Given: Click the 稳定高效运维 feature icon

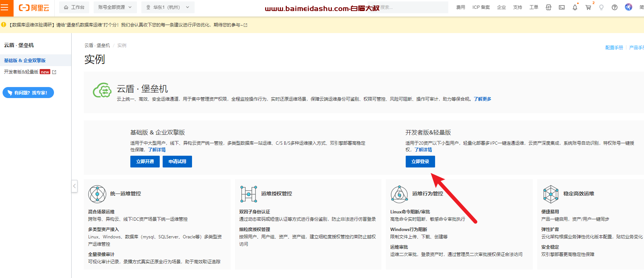Looking at the screenshot, I should (x=551, y=194).
